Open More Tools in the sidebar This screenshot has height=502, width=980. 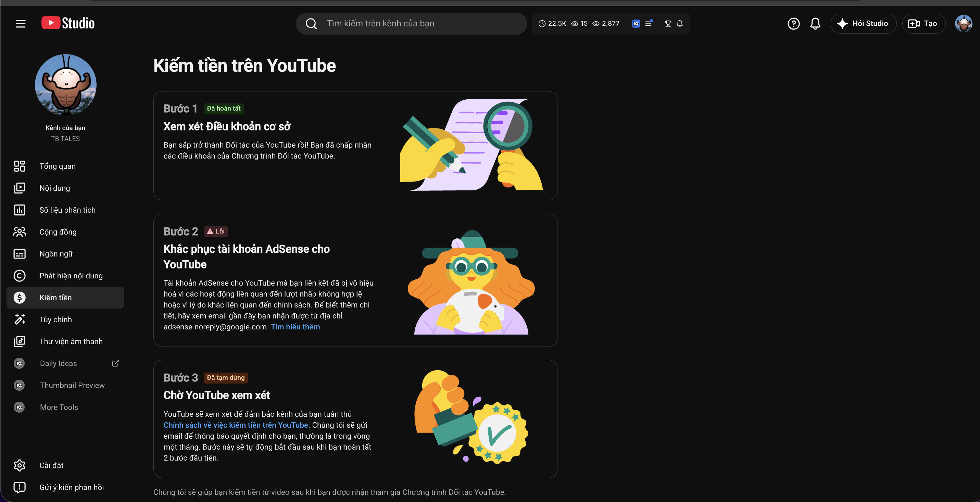click(65, 407)
